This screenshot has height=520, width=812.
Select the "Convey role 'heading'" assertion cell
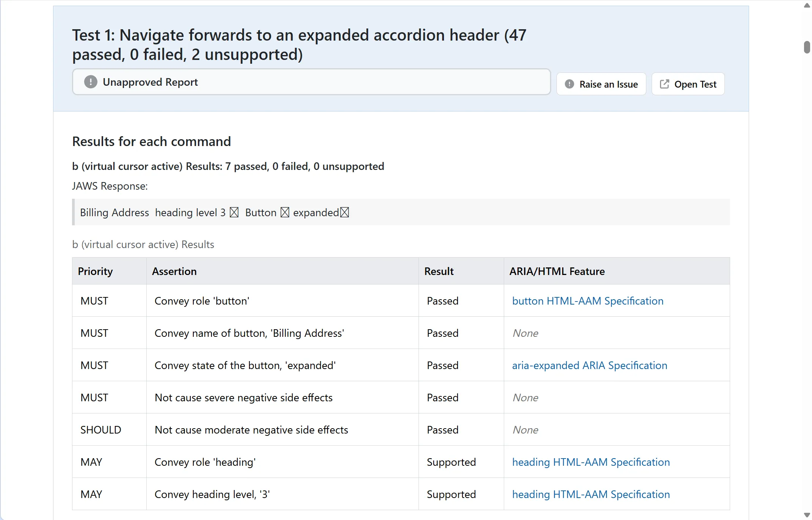tap(282, 462)
